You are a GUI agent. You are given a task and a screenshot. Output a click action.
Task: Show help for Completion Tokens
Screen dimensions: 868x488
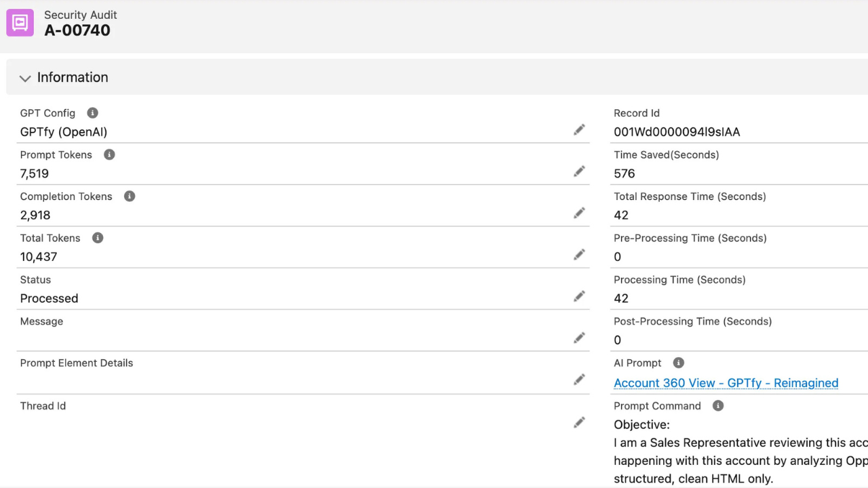click(x=130, y=197)
